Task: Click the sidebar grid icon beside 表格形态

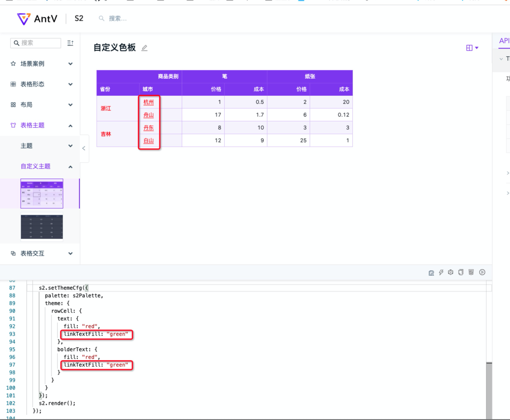Action: [x=13, y=84]
